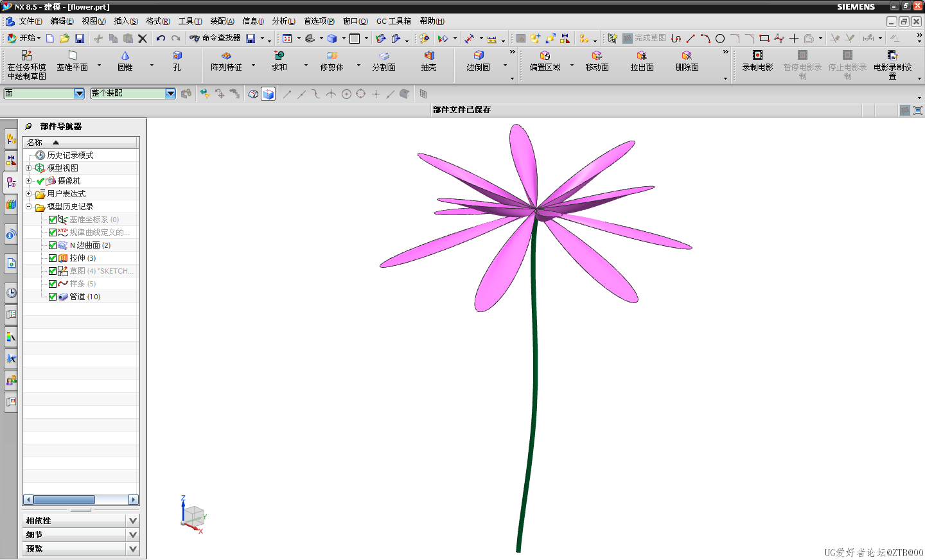The width and height of the screenshot is (925, 560).
Task: Open the History clock sidebar tab
Action: click(x=11, y=293)
